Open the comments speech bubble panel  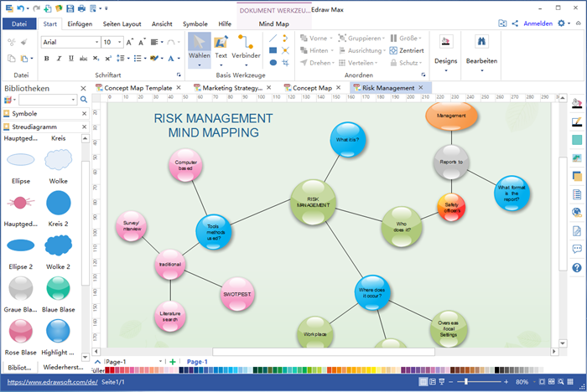pyautogui.click(x=577, y=249)
